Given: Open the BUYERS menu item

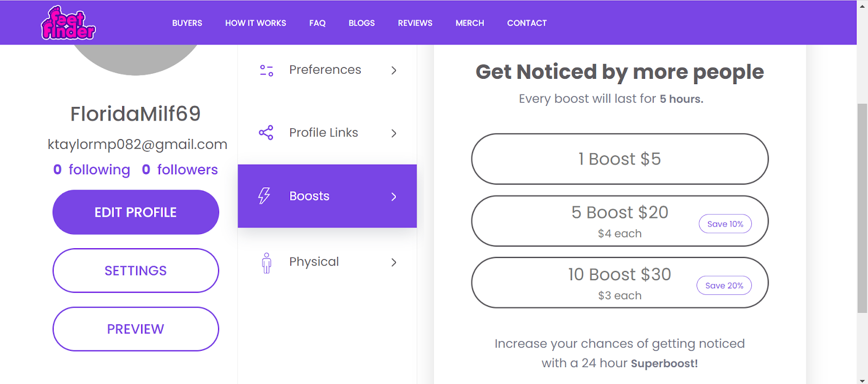Looking at the screenshot, I should point(187,23).
